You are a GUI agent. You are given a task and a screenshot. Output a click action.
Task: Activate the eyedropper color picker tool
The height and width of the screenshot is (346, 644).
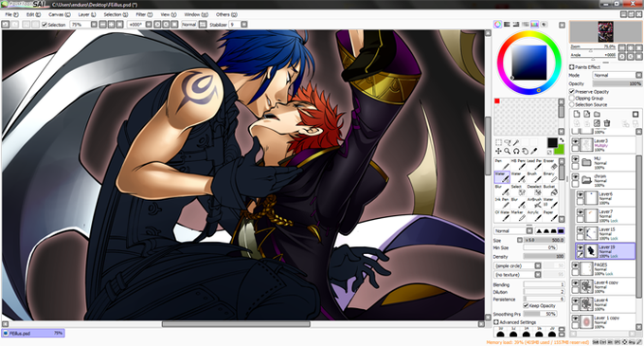(x=534, y=152)
